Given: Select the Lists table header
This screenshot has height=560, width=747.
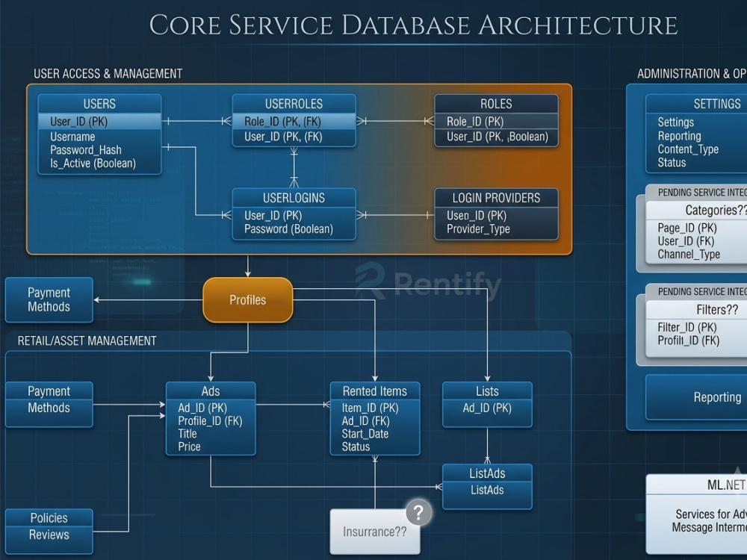Looking at the screenshot, I should (487, 391).
